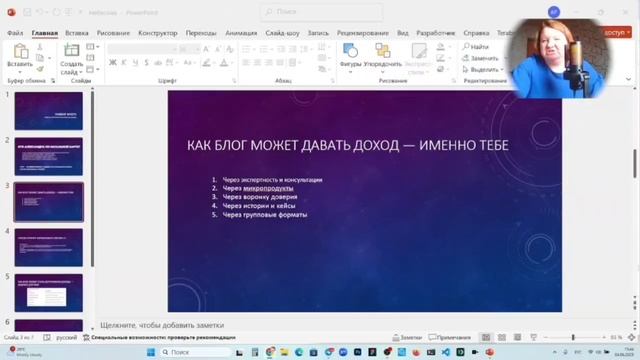Open the Справка tab

[x=476, y=33]
